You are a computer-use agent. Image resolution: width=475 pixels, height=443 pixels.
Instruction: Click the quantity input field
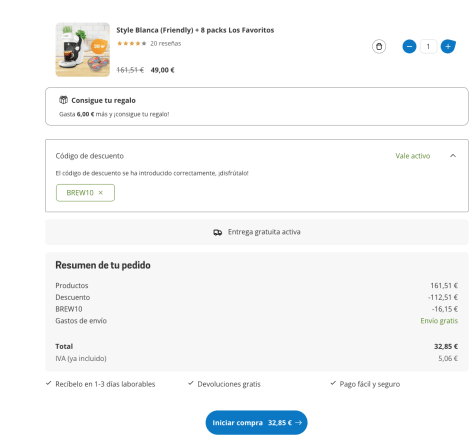pyautogui.click(x=428, y=46)
